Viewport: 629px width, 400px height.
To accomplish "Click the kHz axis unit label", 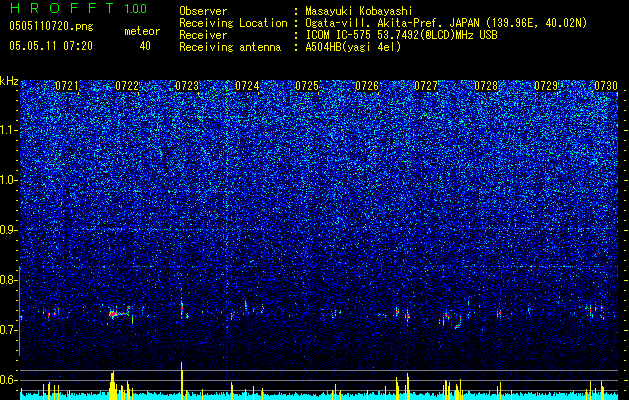I will pos(9,81).
